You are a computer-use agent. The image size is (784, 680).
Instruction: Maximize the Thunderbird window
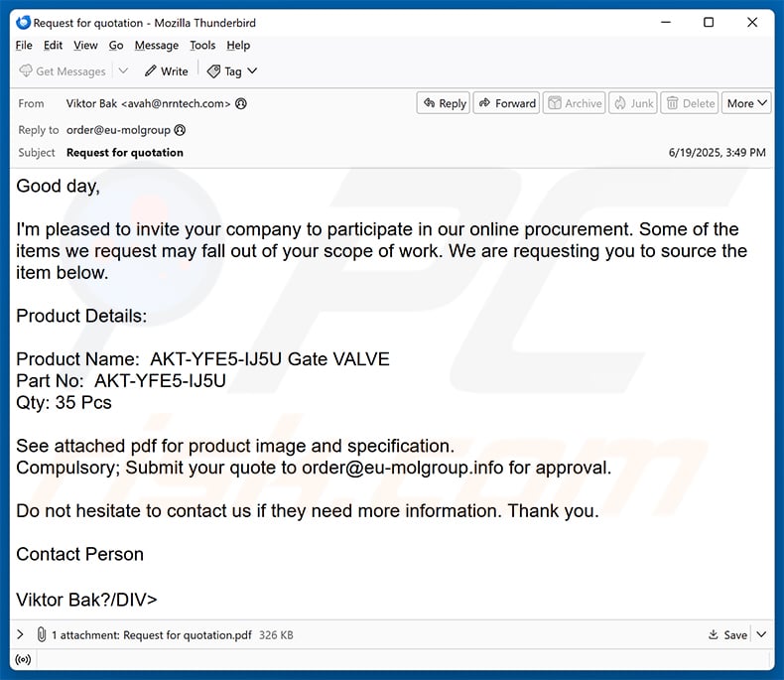tap(709, 22)
